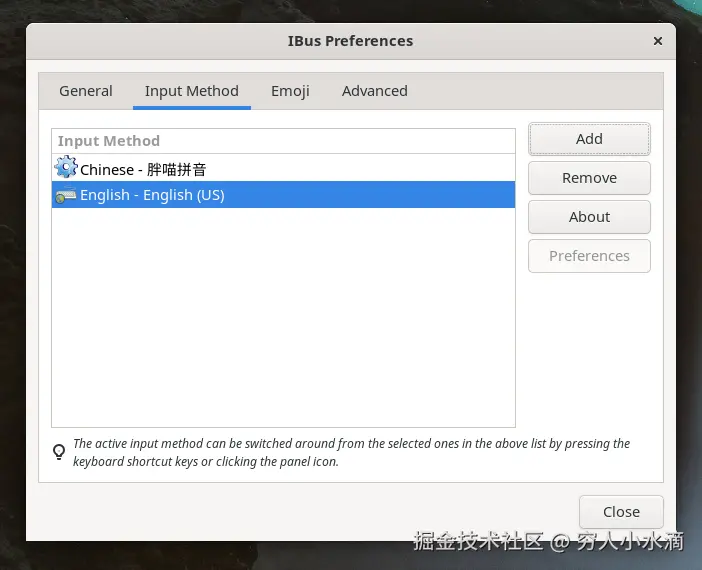Click the greyed-out Preferences button
Viewport: 702px width, 570px height.
tap(589, 256)
